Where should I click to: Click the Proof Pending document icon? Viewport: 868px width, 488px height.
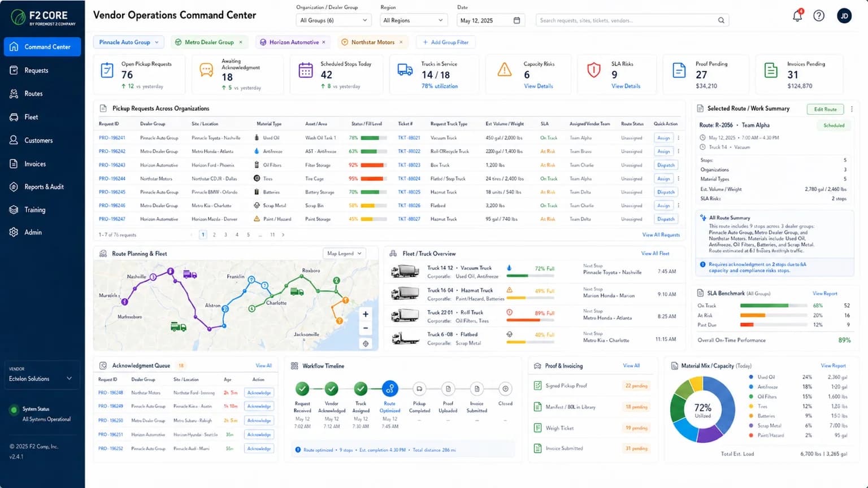click(679, 71)
